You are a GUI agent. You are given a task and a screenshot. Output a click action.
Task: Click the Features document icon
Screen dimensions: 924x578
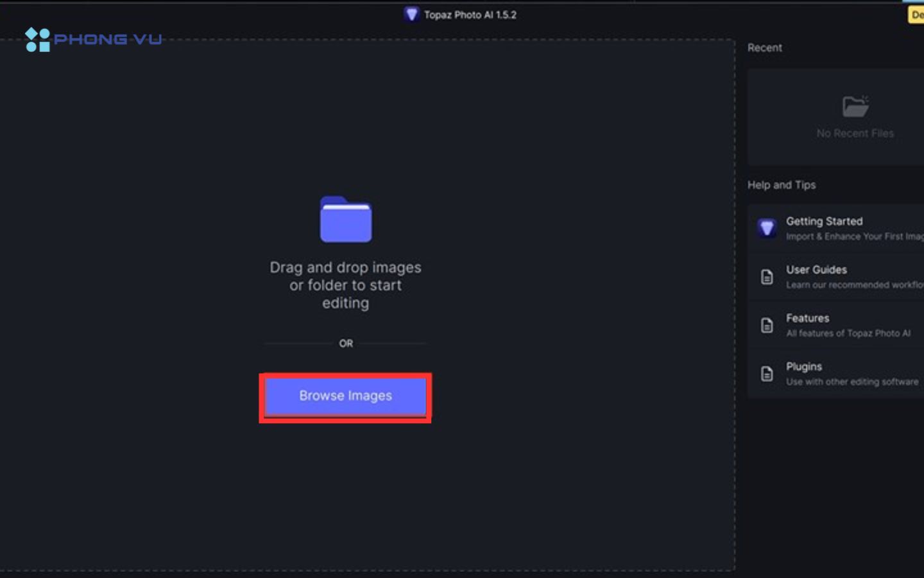coord(766,325)
